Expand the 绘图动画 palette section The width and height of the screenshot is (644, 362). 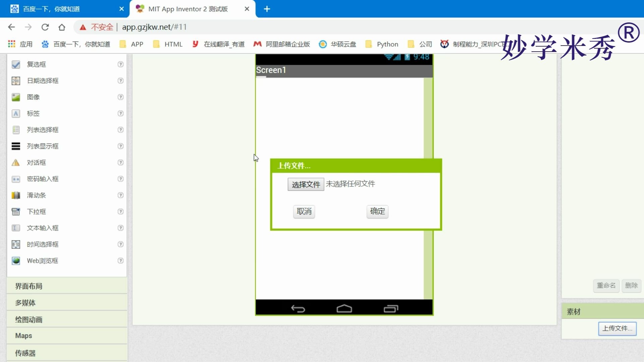pos(67,319)
